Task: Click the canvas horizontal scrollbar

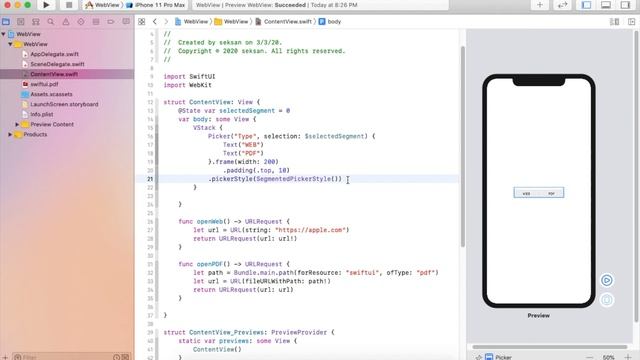Action: click(x=550, y=347)
